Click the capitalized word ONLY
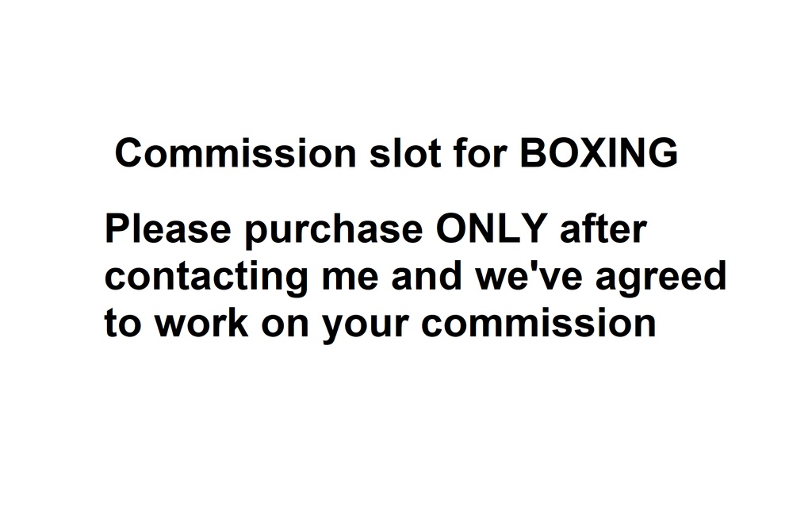Viewport: 812px width, 522px height. (x=492, y=228)
